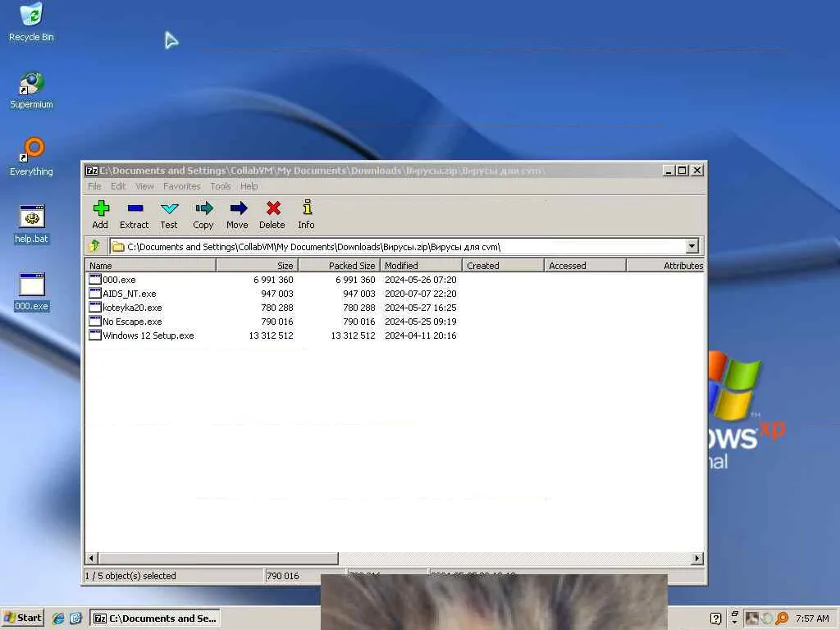Sort files by the Size column
The height and width of the screenshot is (630, 840).
(257, 265)
